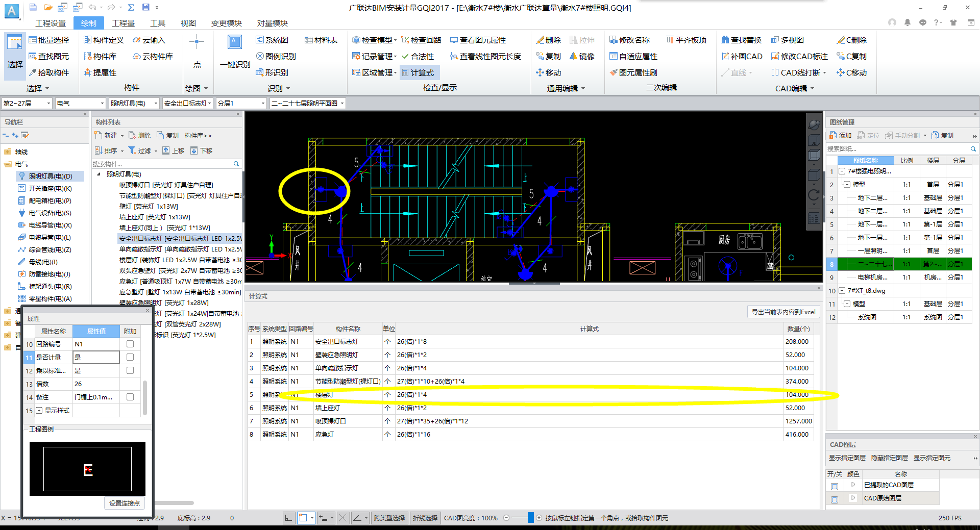This screenshot has height=530, width=980.
Task: Toggle CAD原始图层 visibility checkbox
Action: pos(835,499)
